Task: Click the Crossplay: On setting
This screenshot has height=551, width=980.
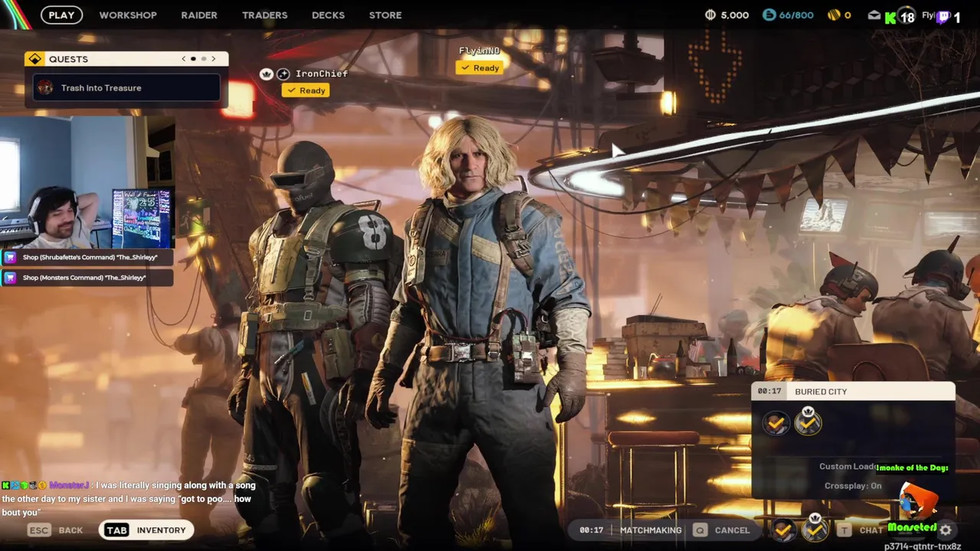Action: [x=853, y=486]
